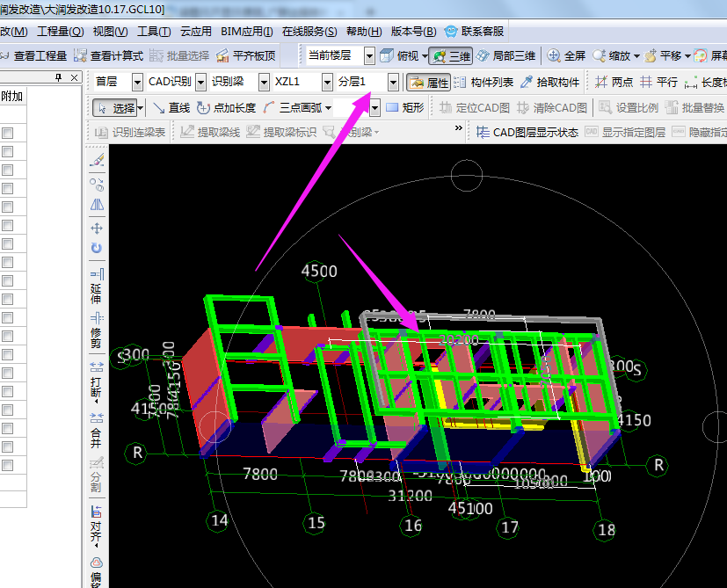Click 联系客服 customer service link
727x588 pixels.
[475, 31]
